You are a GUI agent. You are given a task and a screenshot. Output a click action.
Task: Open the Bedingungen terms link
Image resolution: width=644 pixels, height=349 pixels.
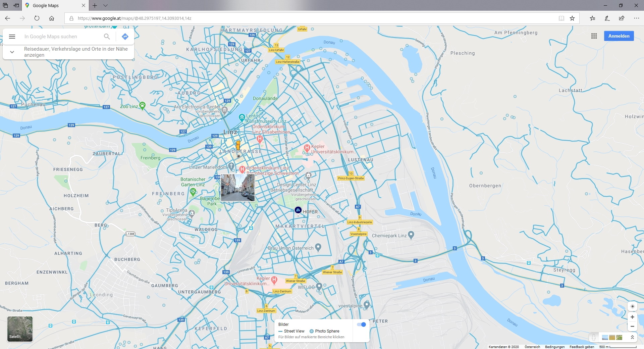(x=555, y=347)
